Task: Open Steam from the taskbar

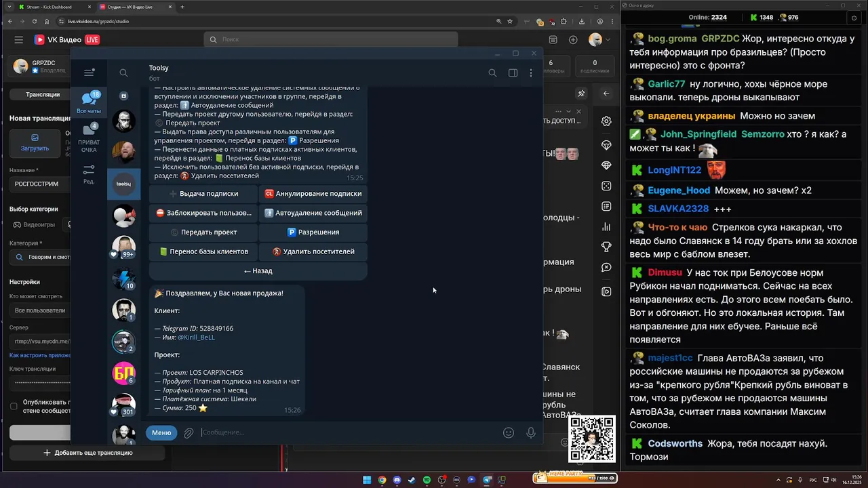Action: 412,480
